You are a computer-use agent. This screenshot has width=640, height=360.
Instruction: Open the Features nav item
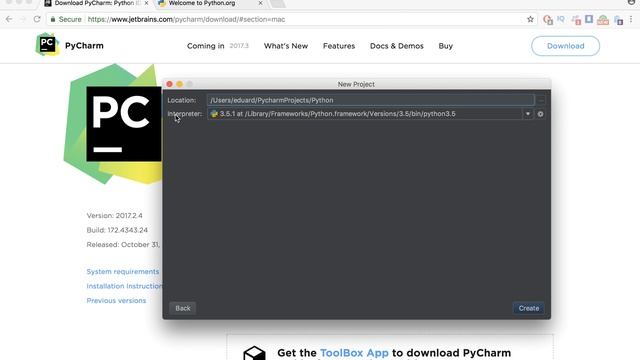[339, 46]
